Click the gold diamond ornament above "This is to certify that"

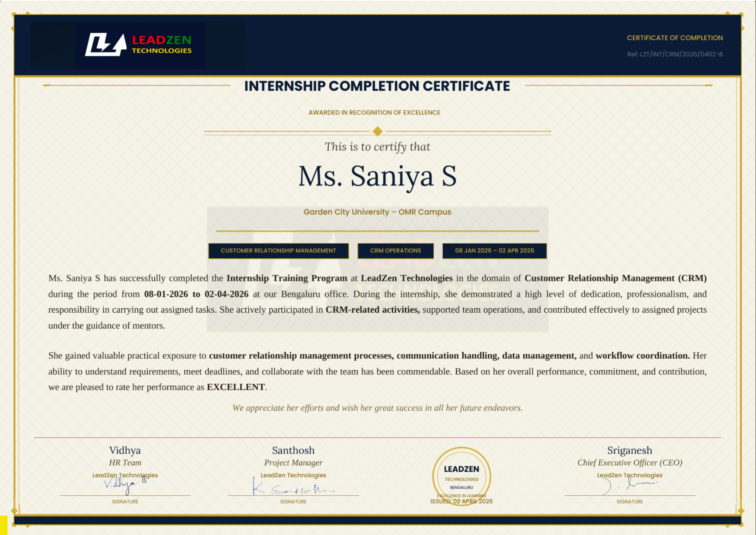coord(377,131)
